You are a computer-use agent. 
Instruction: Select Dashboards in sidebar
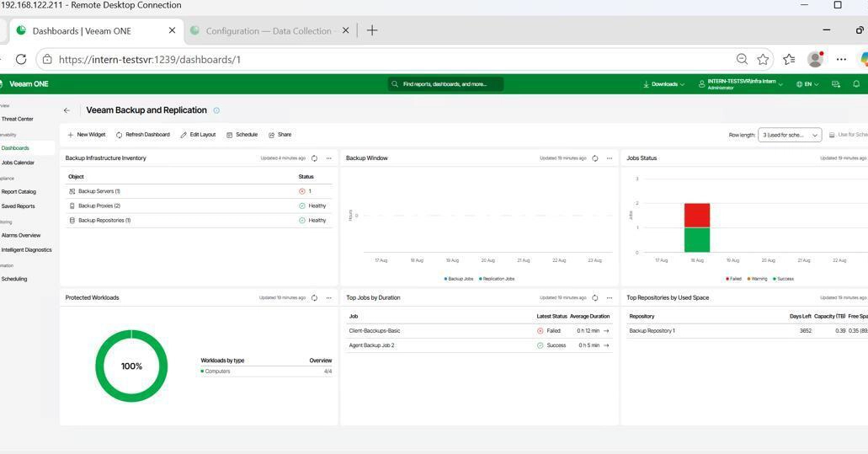[15, 148]
